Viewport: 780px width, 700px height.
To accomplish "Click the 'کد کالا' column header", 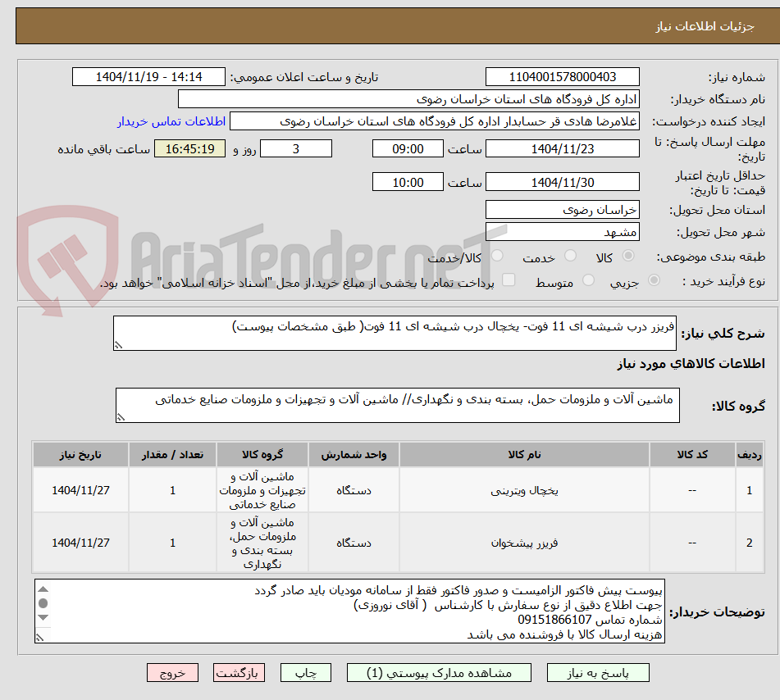I will tap(692, 454).
